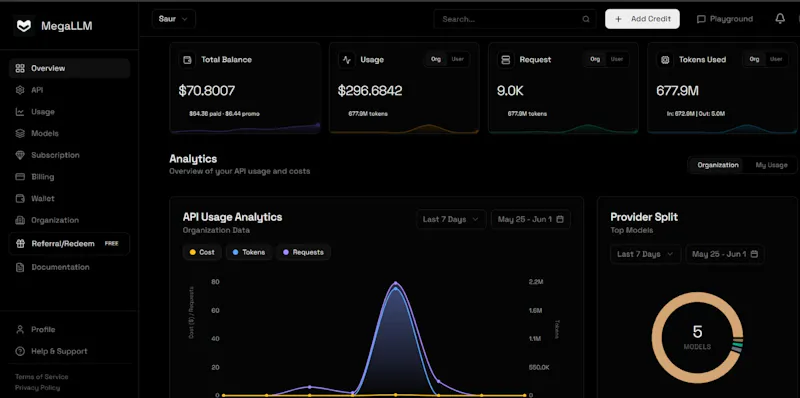The width and height of the screenshot is (800, 398).
Task: Switch to the Organization analytics tab
Action: 718,165
